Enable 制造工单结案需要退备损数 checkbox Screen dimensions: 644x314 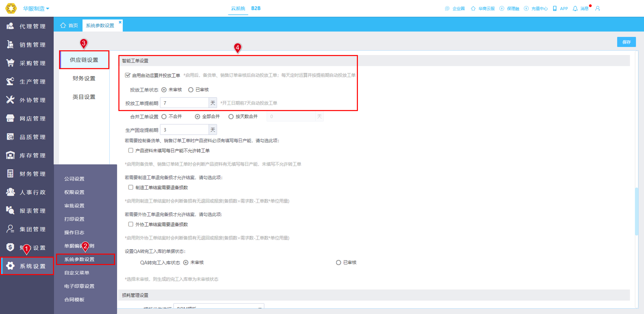130,188
